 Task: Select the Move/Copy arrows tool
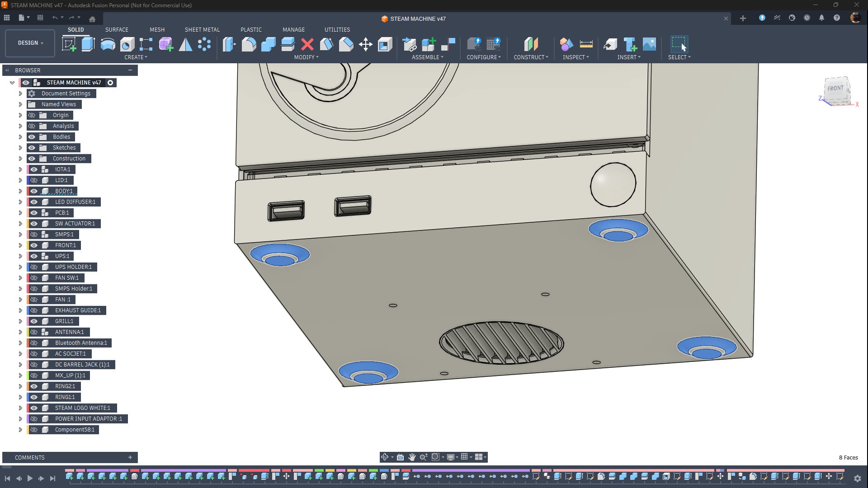click(365, 44)
